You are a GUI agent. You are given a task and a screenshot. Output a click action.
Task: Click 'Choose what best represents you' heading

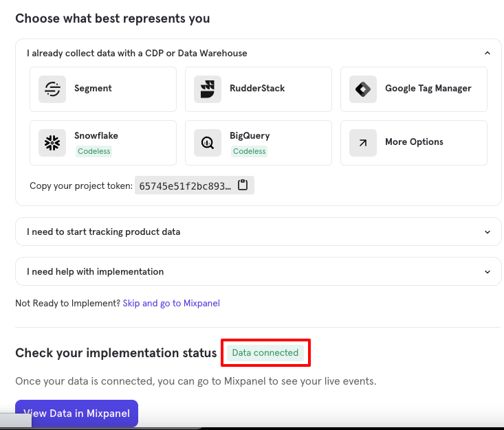[x=113, y=19]
